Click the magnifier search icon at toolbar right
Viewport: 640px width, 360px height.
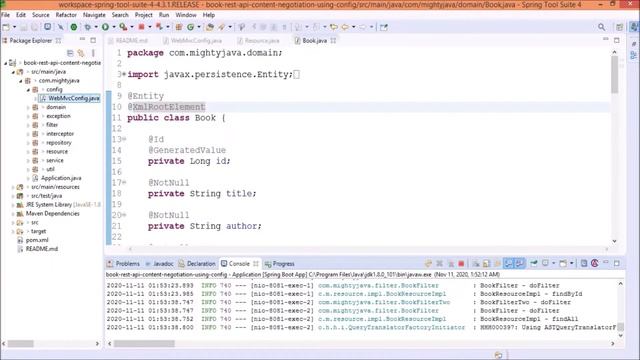tap(602, 27)
